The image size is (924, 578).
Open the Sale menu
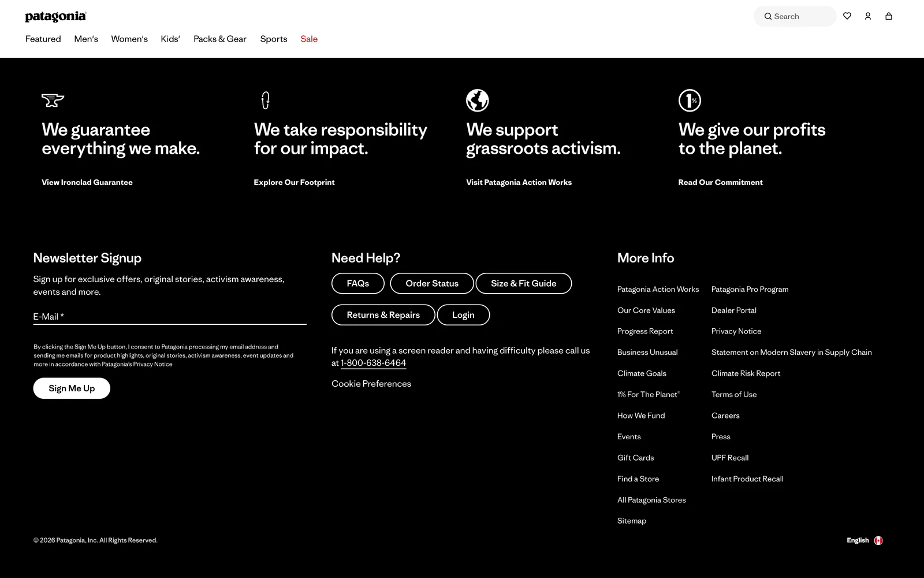click(x=309, y=39)
